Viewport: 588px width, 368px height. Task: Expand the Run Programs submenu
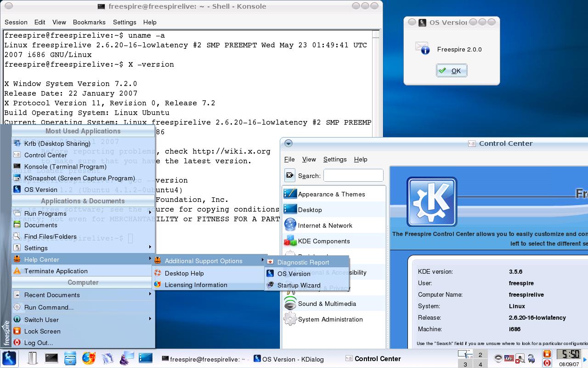83,213
